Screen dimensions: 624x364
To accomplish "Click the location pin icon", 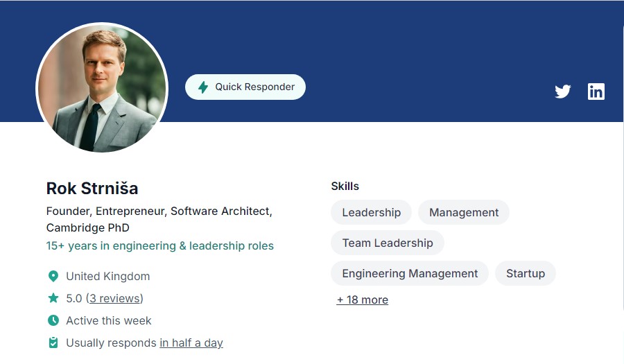I will [x=53, y=276].
